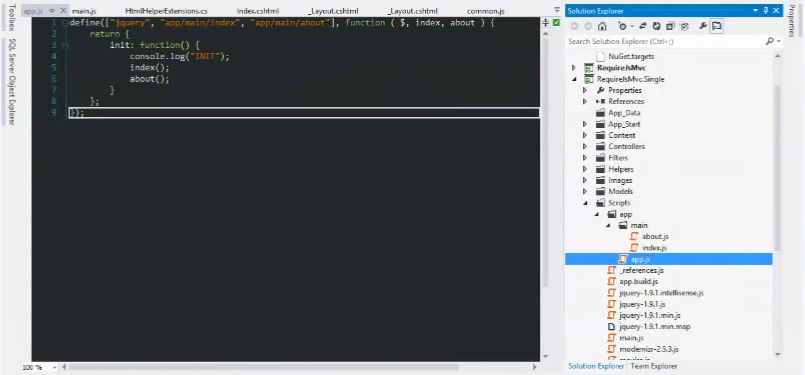The image size is (805, 375).
Task: Click Sync with Active Document icon
Action: click(x=643, y=26)
